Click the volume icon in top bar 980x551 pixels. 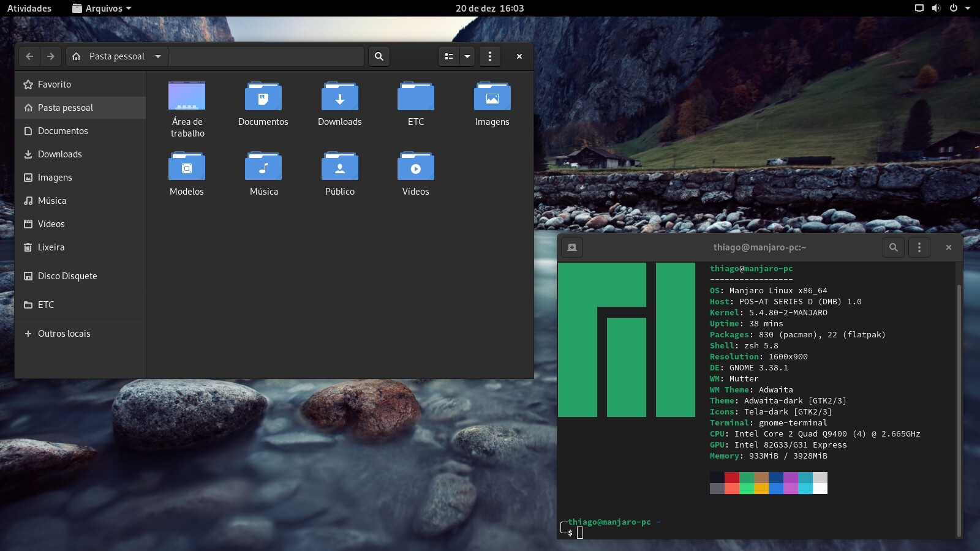coord(936,8)
